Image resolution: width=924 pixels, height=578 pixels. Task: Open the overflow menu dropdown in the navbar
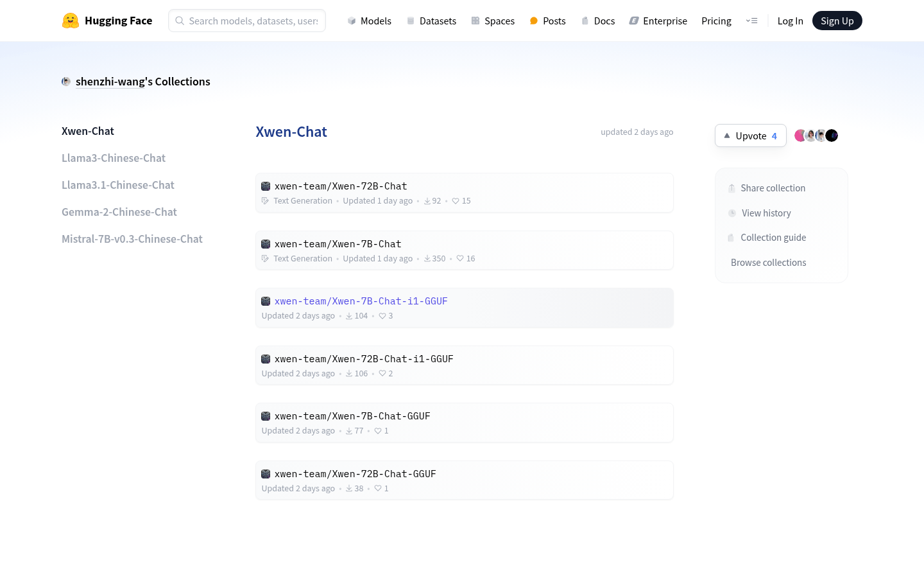[751, 20]
